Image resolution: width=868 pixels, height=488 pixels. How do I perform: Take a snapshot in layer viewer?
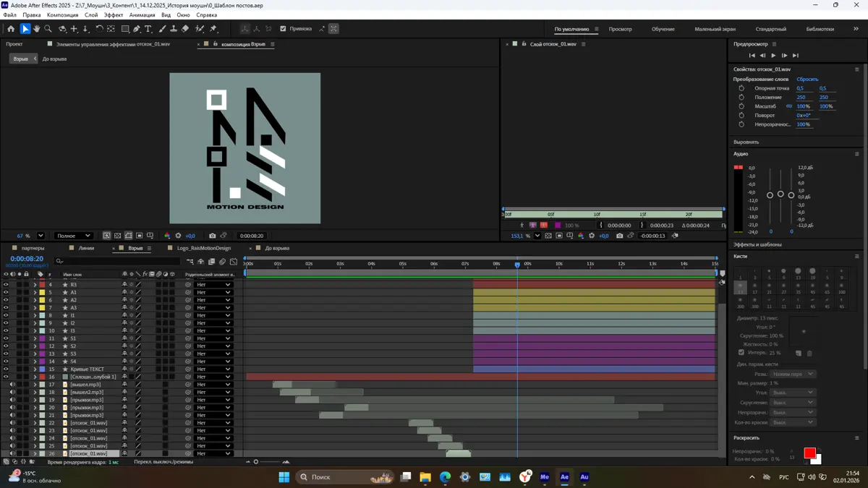(619, 236)
